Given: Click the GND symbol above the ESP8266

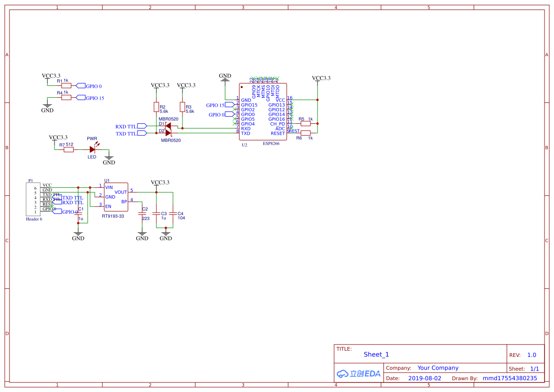Looking at the screenshot, I should pyautogui.click(x=225, y=77).
